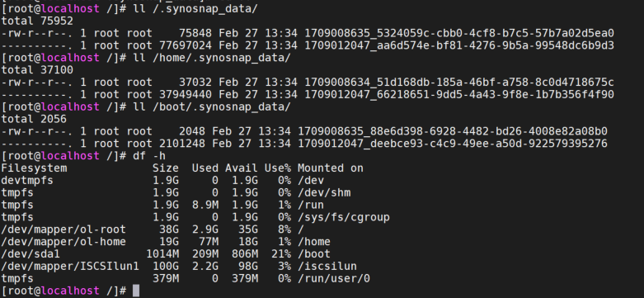
Task: Click the /dev/mapper/ISCSIlun1 filesystem entry
Action: tap(70, 267)
